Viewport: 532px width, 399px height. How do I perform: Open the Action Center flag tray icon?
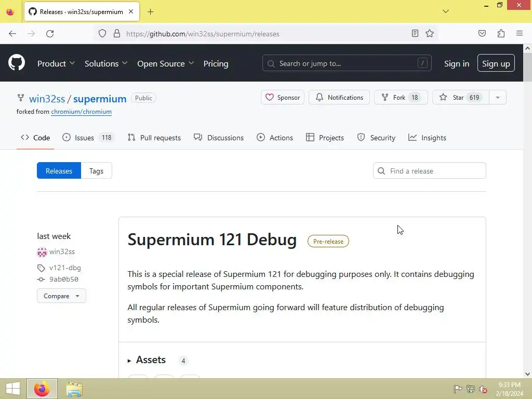tap(458, 389)
